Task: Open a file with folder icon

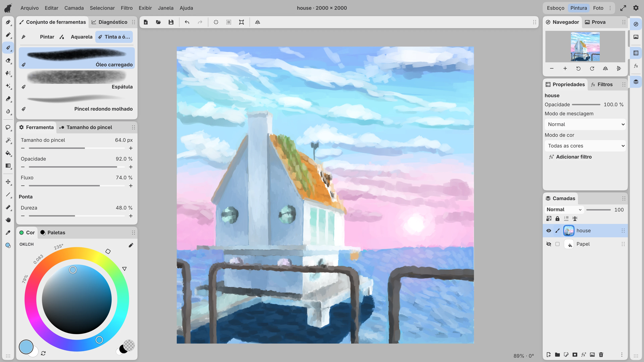Action: [158, 22]
